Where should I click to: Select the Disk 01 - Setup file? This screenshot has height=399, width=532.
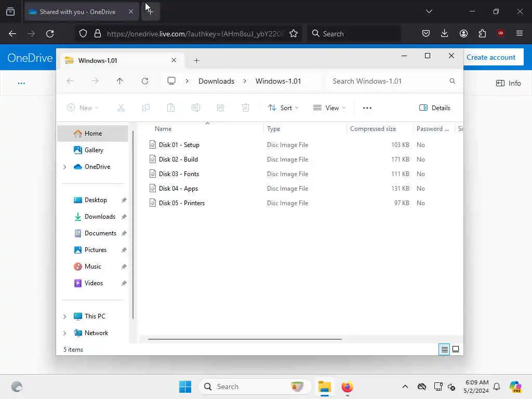click(179, 145)
